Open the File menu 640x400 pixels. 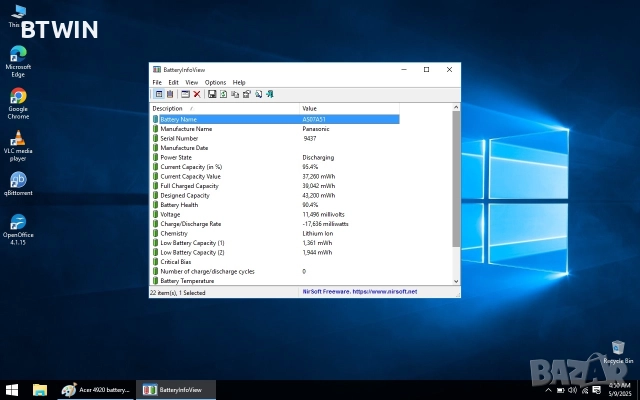coord(157,82)
